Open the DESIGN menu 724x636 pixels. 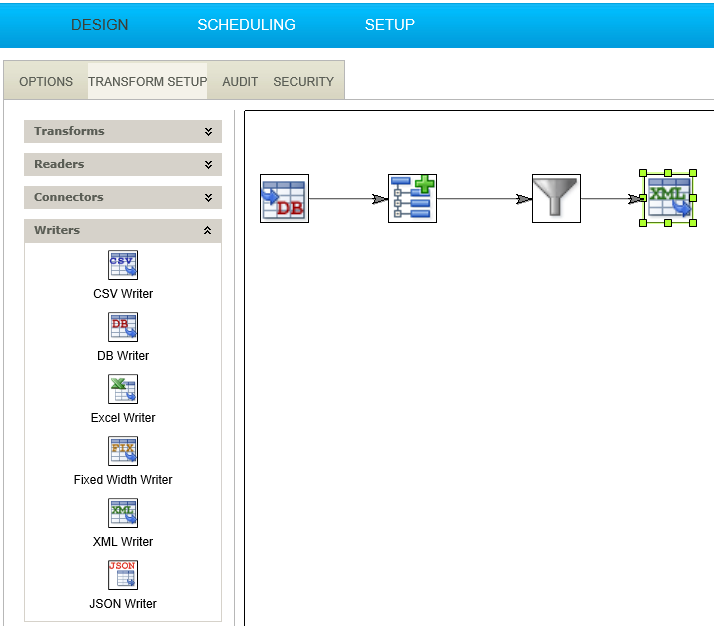click(99, 25)
